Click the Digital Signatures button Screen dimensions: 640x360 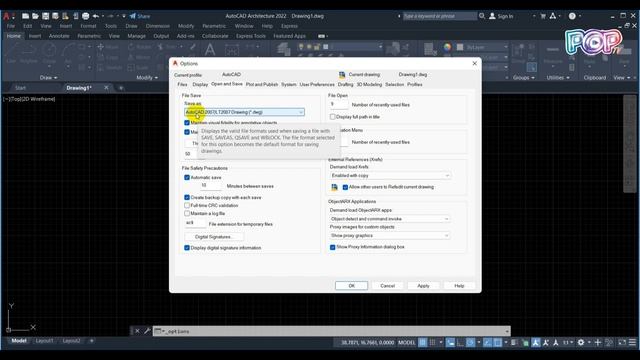[214, 237]
